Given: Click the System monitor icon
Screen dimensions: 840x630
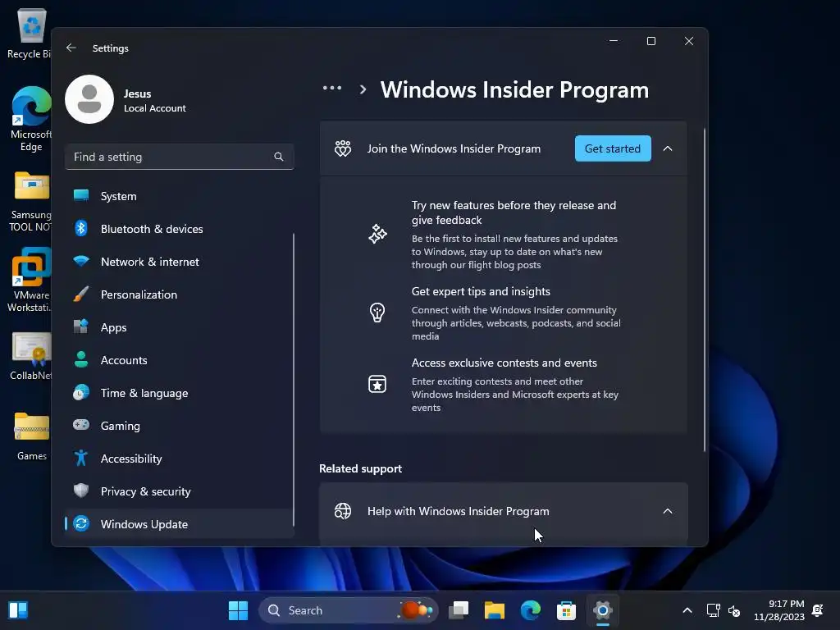Looking at the screenshot, I should coord(81,195).
